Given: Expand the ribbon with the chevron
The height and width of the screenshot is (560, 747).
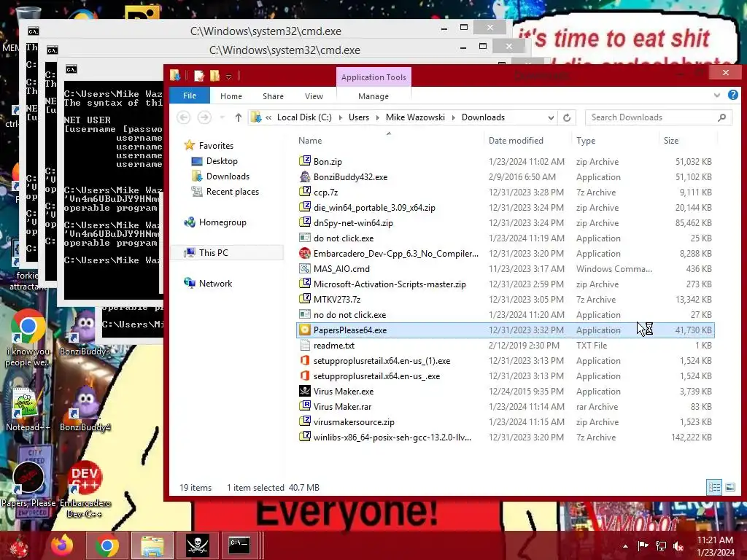Looking at the screenshot, I should [717, 96].
